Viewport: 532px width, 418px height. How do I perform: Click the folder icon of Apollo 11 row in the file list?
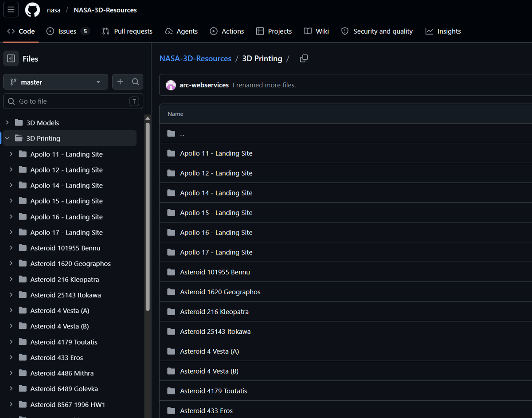click(x=171, y=153)
